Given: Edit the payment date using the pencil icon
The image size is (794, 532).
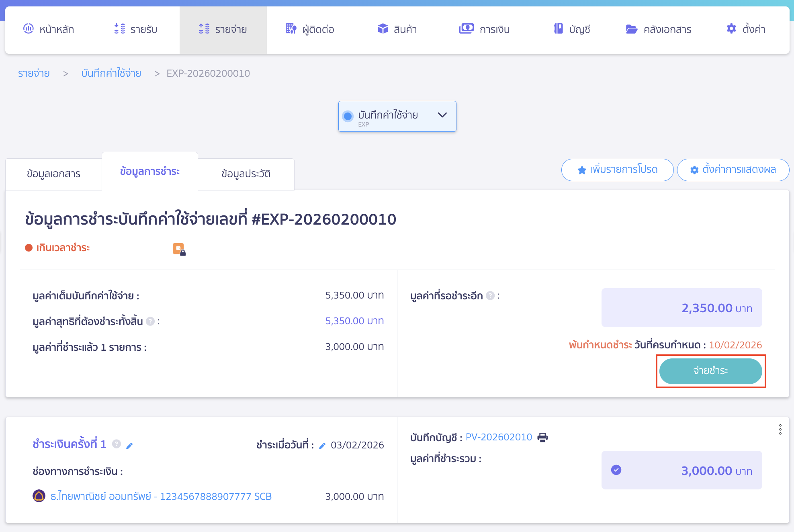Looking at the screenshot, I should coord(322,445).
